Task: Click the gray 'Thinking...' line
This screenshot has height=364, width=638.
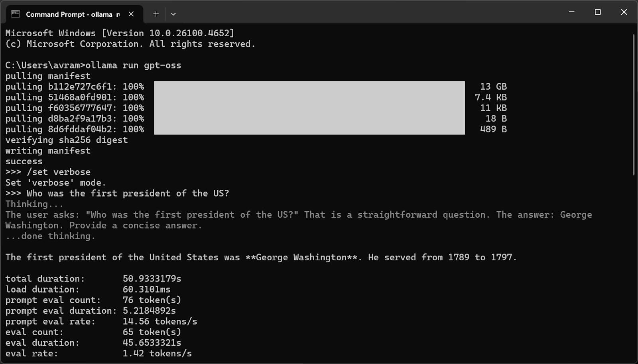Action: 34,204
